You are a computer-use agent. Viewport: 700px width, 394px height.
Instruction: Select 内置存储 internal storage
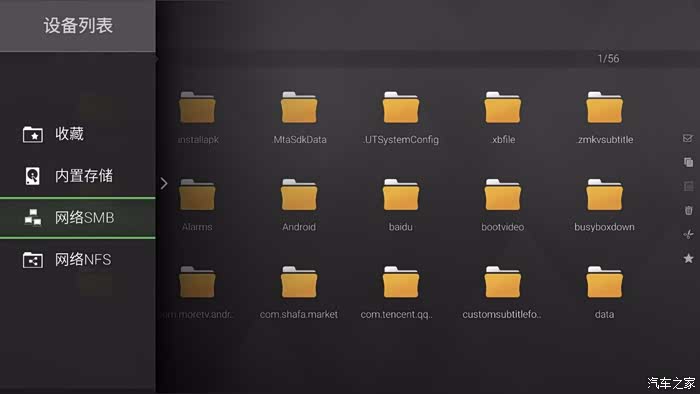click(78, 176)
